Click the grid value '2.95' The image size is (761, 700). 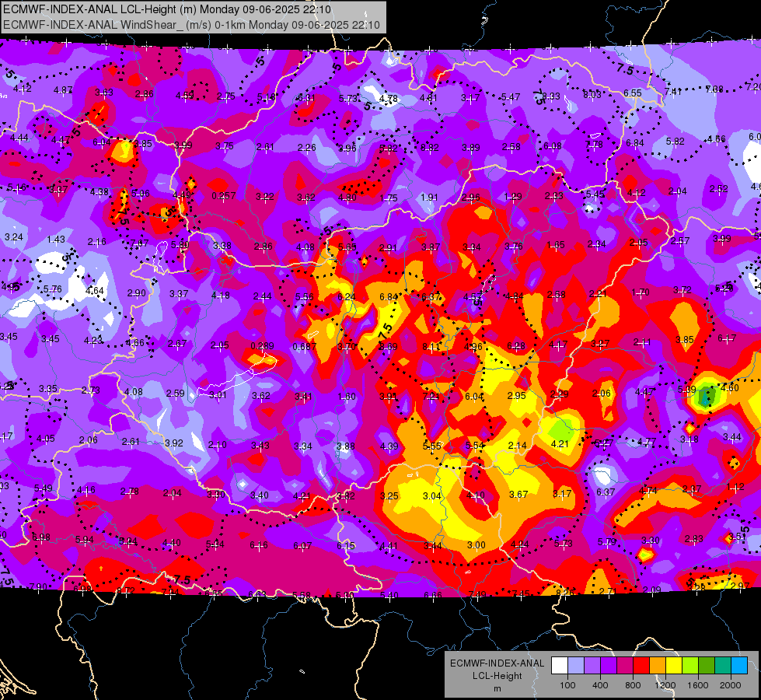516,396
